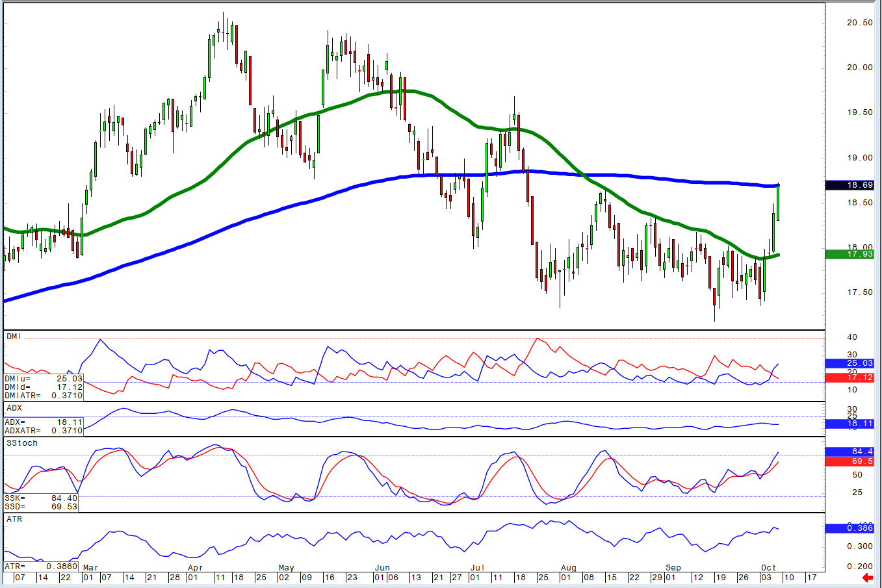Click the ADX indicator panel title

[14, 408]
